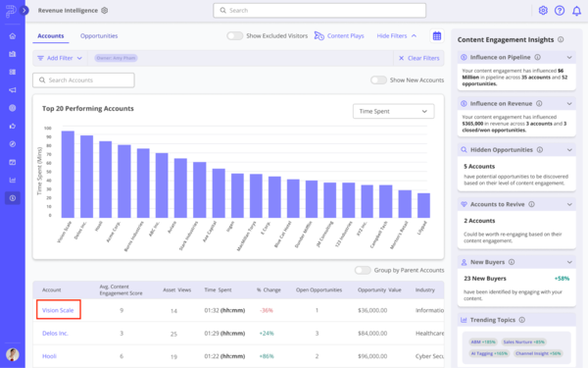Open the Time Spent dropdown

tap(393, 112)
